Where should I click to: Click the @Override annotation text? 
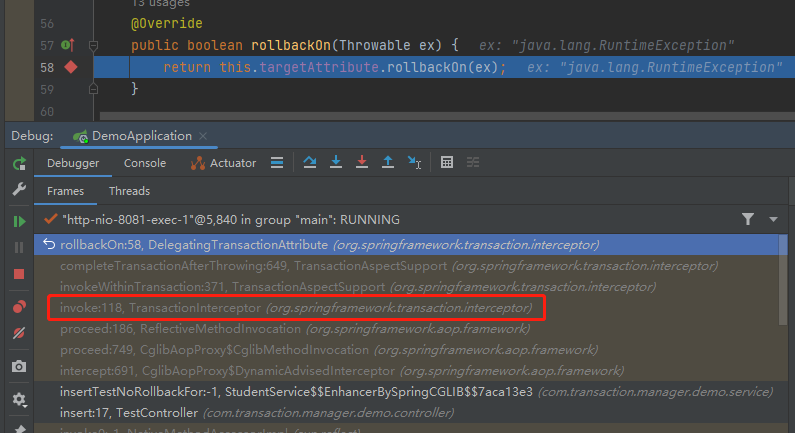(x=166, y=23)
